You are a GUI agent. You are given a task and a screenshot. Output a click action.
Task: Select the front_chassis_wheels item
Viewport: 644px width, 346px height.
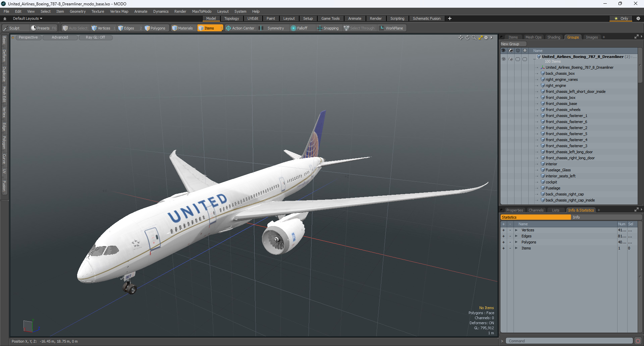coord(563,110)
